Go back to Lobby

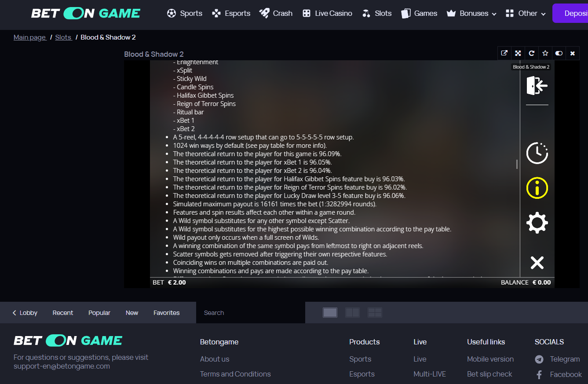tap(25, 313)
